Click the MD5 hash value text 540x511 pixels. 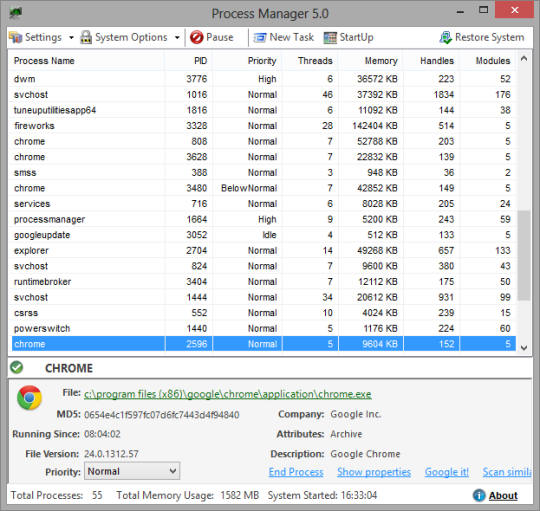pos(162,415)
